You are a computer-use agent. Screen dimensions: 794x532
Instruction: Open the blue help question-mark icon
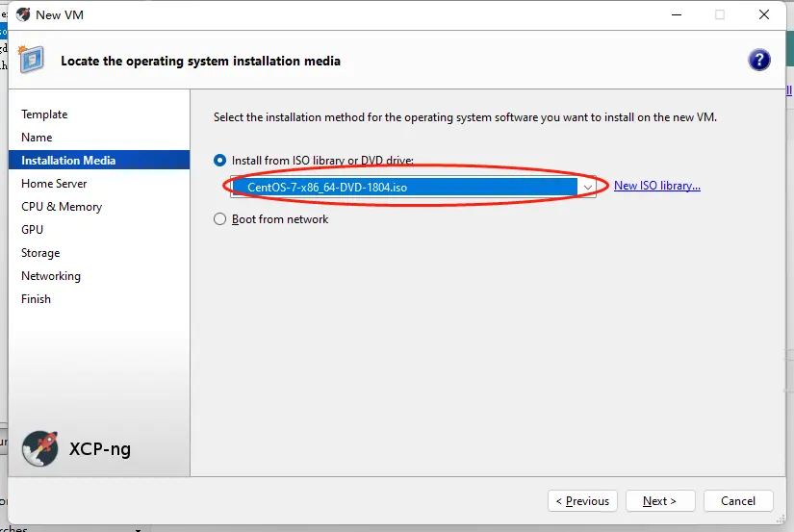(x=758, y=61)
